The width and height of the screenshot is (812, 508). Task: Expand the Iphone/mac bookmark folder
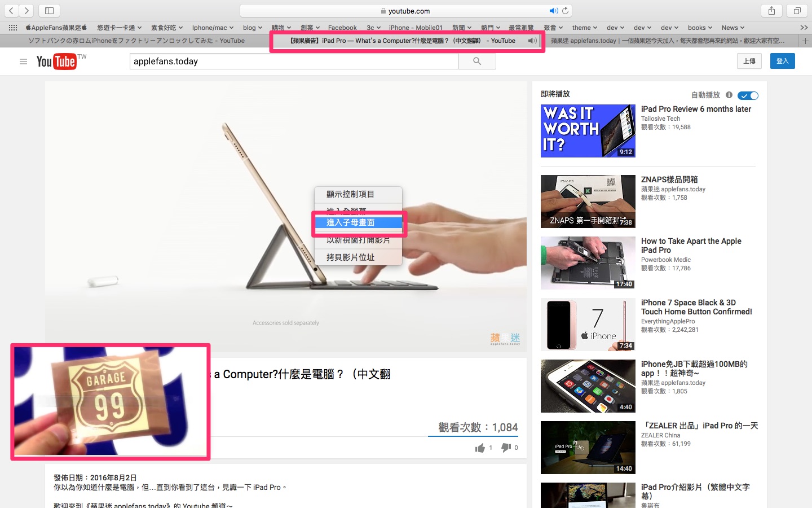pyautogui.click(x=213, y=27)
